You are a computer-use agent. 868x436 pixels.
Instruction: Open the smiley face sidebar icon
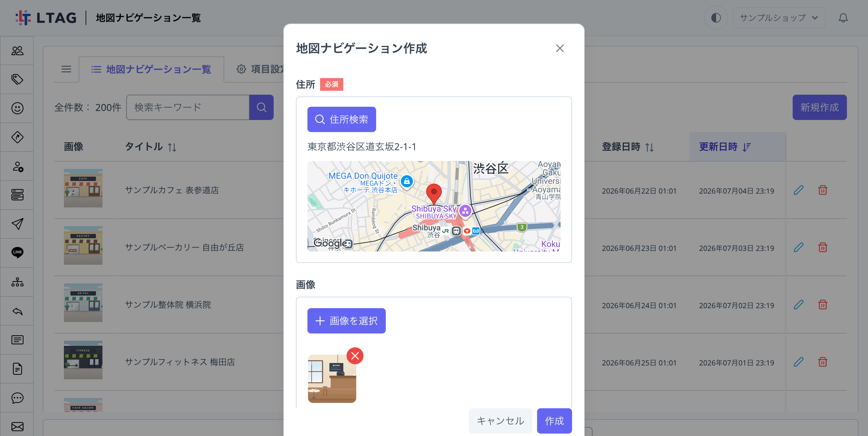(17, 108)
